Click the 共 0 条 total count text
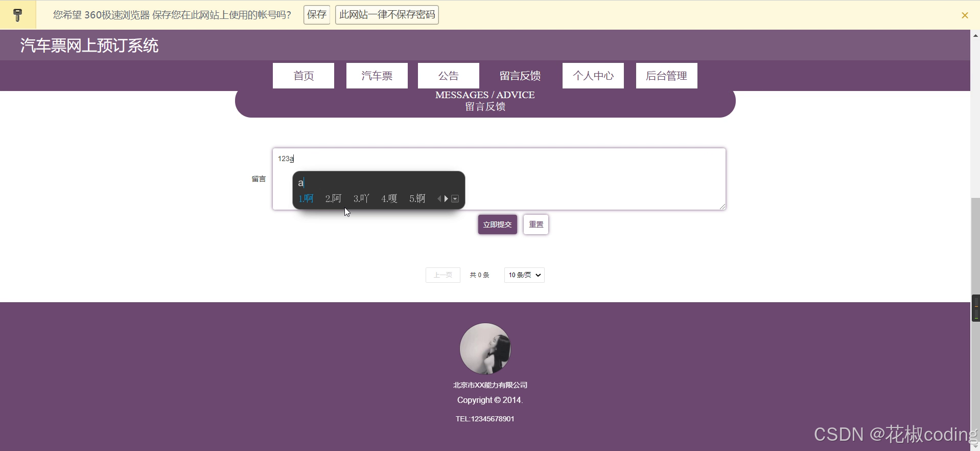980x451 pixels. point(479,275)
